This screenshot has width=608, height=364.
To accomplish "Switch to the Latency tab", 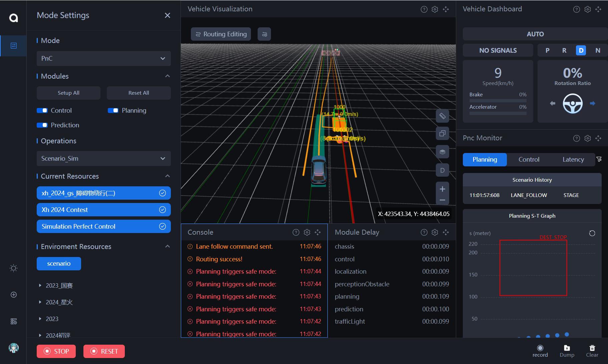I will click(573, 160).
